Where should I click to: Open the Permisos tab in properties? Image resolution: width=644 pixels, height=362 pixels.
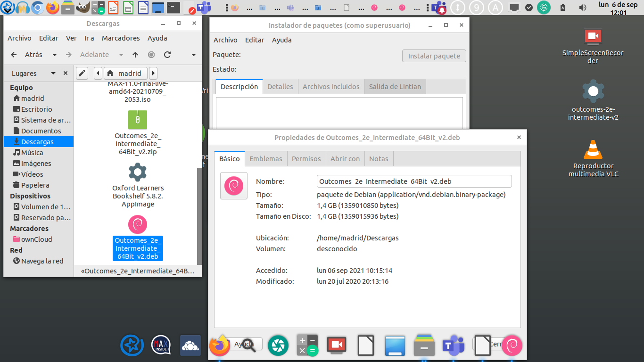click(x=306, y=159)
